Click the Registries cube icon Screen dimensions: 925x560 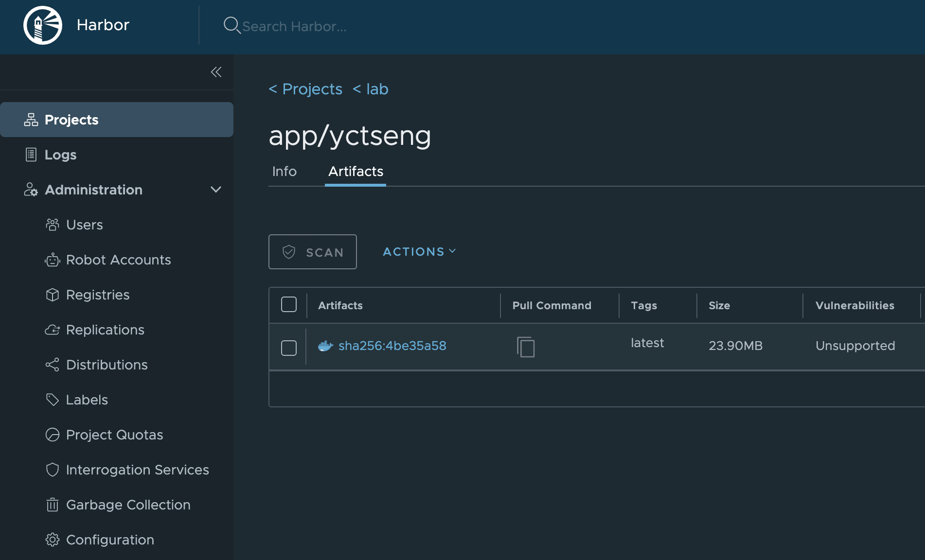tap(53, 295)
